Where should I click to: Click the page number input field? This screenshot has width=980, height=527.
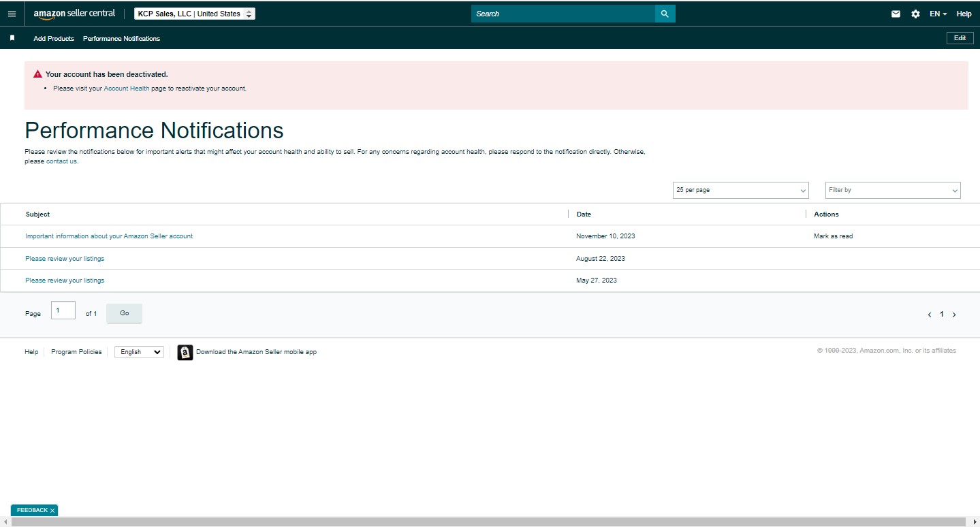63,310
